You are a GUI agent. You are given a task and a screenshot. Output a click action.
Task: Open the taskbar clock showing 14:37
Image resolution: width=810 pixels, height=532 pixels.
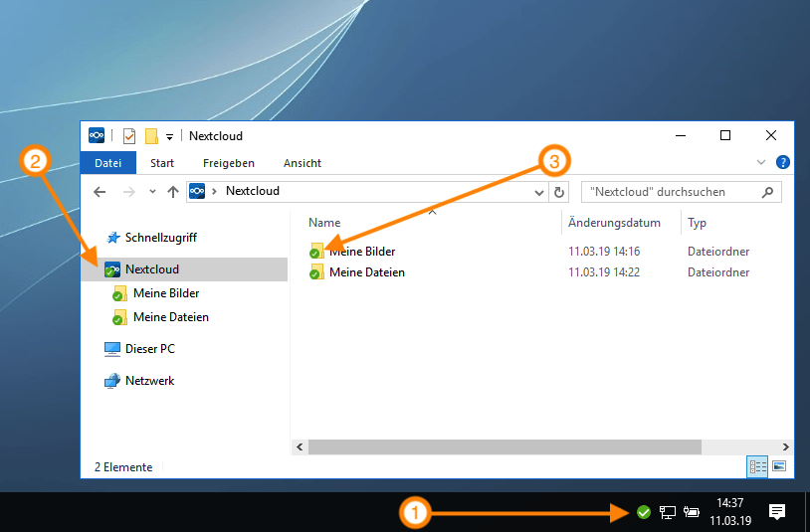(730, 511)
